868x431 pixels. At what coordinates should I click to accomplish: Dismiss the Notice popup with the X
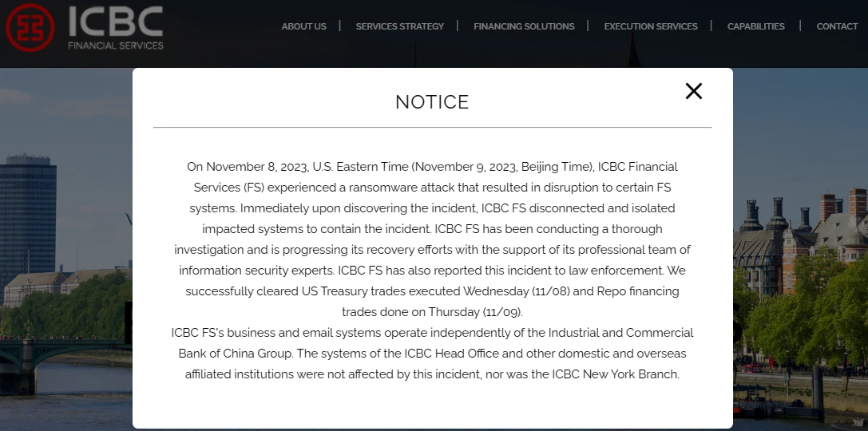(x=694, y=91)
